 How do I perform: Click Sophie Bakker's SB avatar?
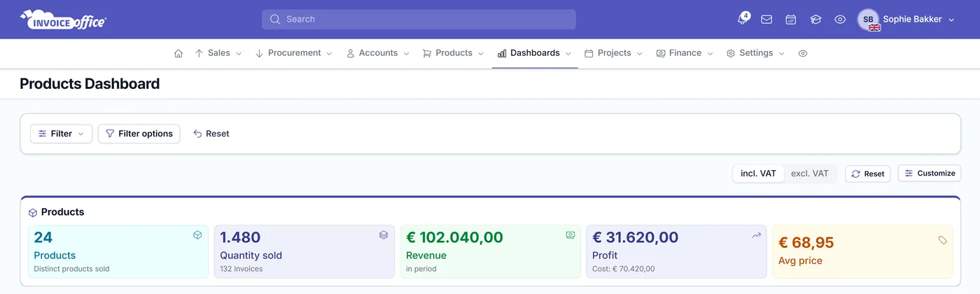(868, 20)
